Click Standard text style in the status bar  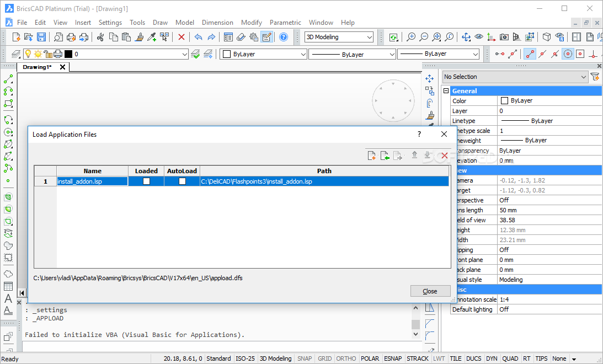218,358
